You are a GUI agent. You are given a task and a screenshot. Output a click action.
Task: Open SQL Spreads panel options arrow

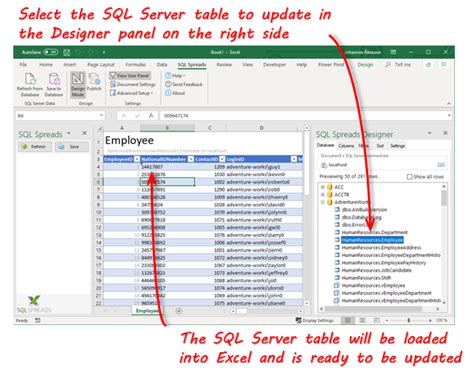pos(69,133)
